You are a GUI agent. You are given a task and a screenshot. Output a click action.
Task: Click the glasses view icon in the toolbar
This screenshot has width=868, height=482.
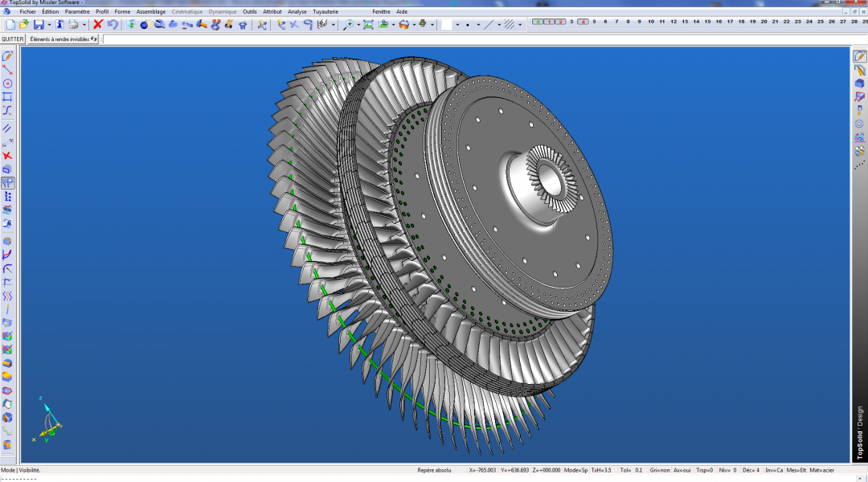[404, 24]
